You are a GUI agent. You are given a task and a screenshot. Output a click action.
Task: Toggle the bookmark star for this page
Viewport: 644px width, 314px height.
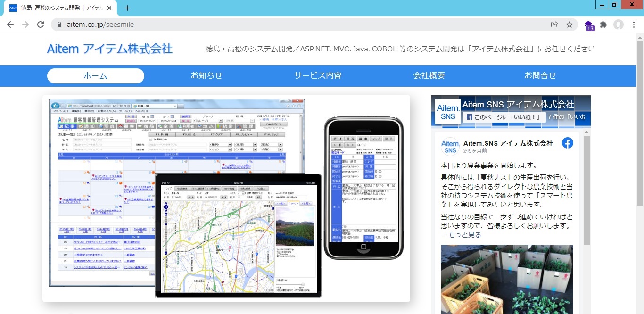[569, 24]
